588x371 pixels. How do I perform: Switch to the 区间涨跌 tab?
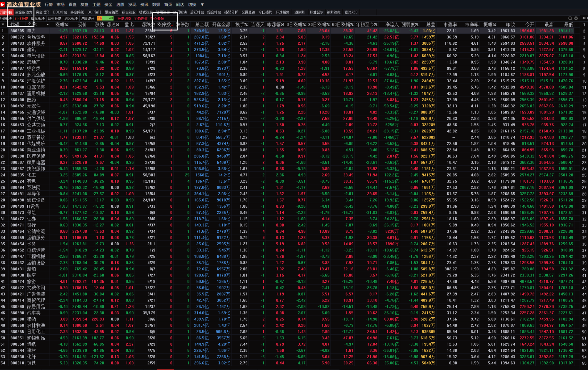point(248,12)
